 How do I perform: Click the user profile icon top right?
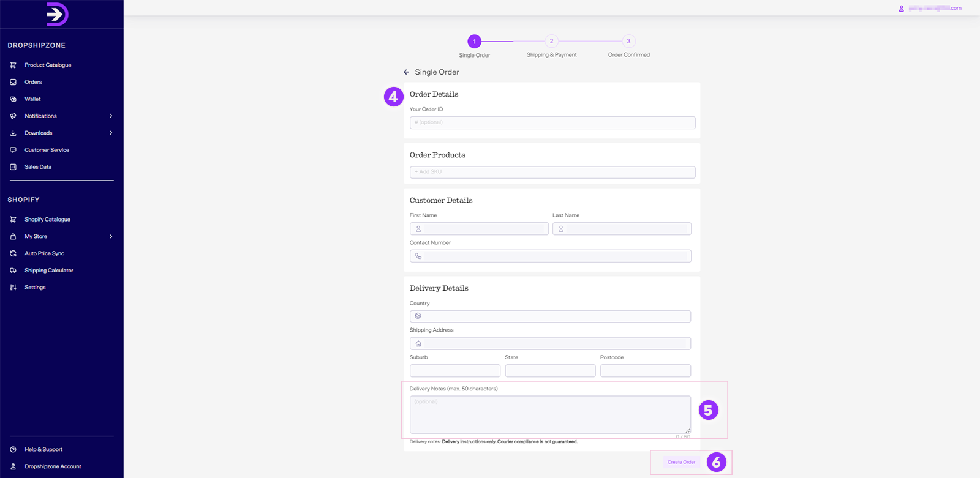click(x=901, y=9)
